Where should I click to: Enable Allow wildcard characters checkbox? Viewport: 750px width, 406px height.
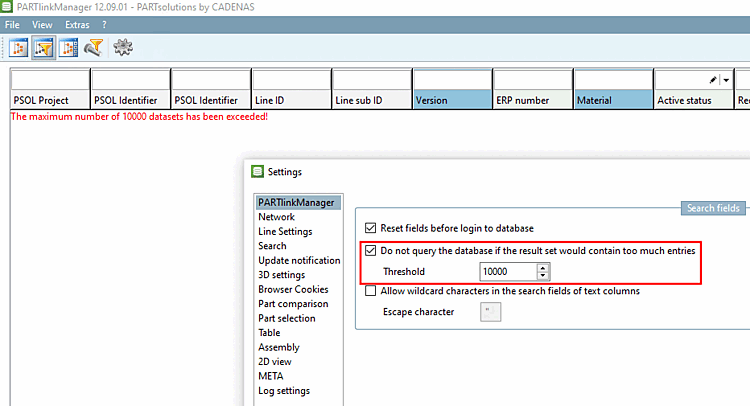pos(370,291)
